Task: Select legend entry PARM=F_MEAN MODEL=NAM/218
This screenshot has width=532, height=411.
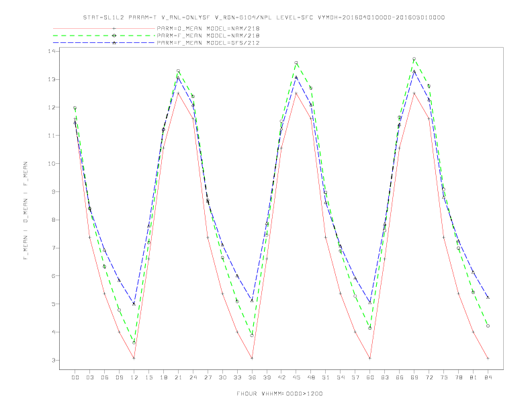Action: (x=208, y=36)
